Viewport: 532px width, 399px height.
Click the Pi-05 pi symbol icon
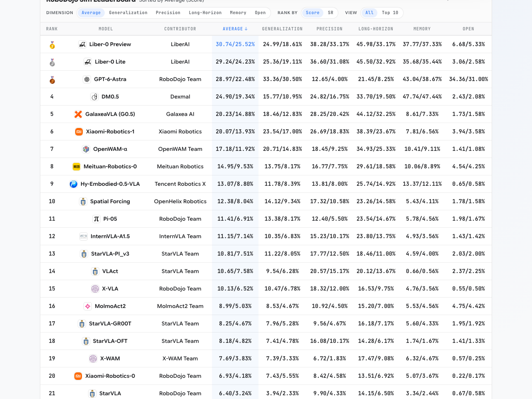click(x=96, y=219)
